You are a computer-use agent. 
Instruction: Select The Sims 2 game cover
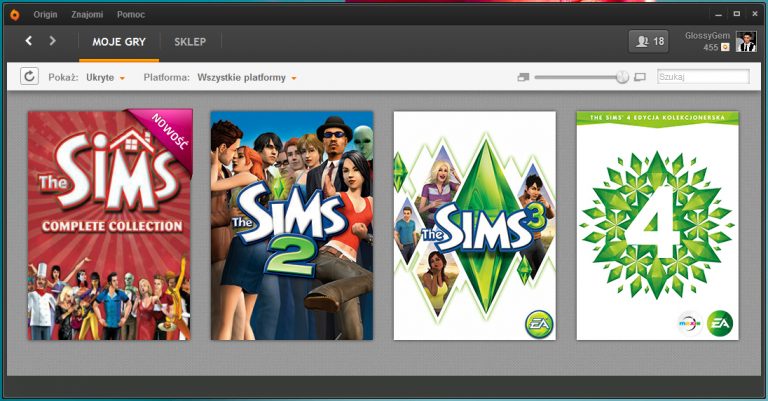pyautogui.click(x=292, y=225)
